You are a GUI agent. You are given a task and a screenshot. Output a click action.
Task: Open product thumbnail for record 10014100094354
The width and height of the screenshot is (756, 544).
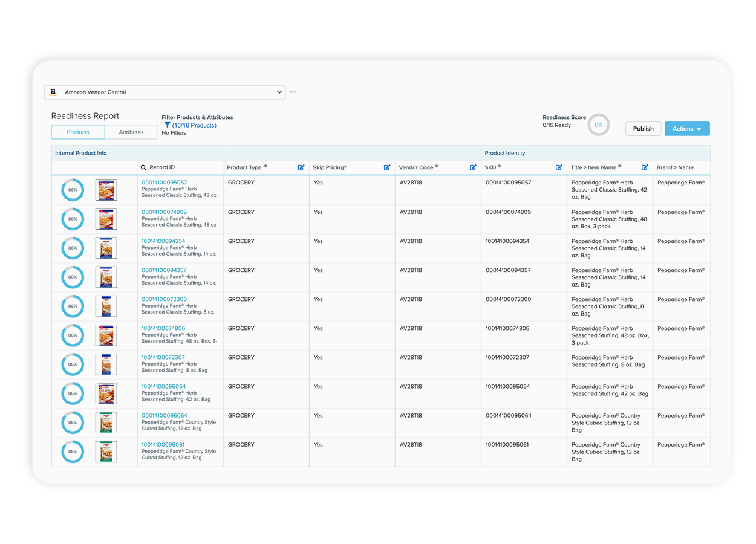106,248
